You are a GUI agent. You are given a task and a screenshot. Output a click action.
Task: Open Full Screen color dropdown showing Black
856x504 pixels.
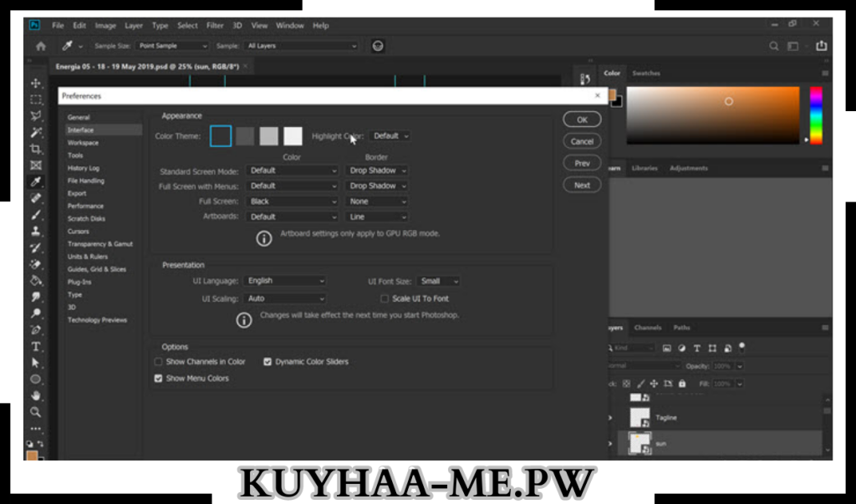pyautogui.click(x=293, y=201)
